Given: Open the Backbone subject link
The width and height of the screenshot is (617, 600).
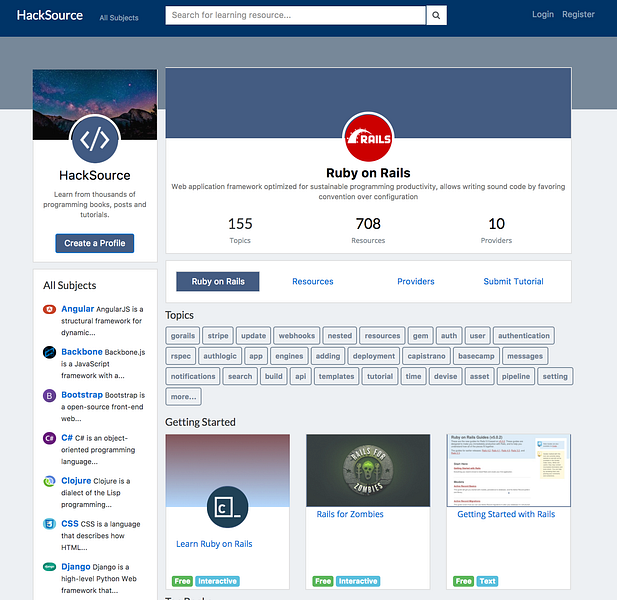Looking at the screenshot, I should (x=82, y=352).
